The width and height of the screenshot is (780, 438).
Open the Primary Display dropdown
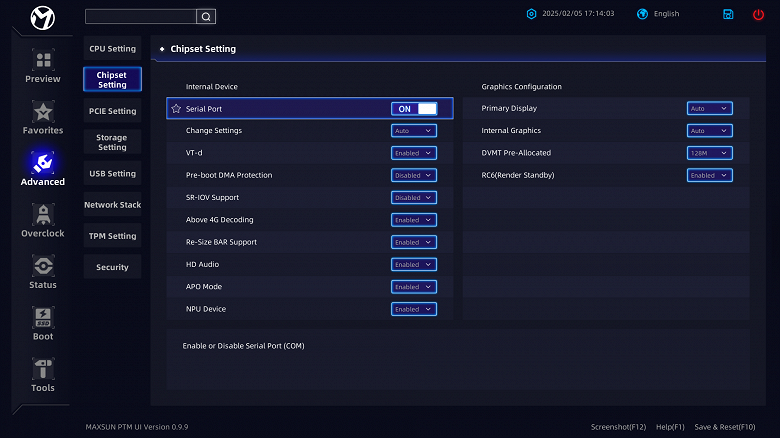709,108
